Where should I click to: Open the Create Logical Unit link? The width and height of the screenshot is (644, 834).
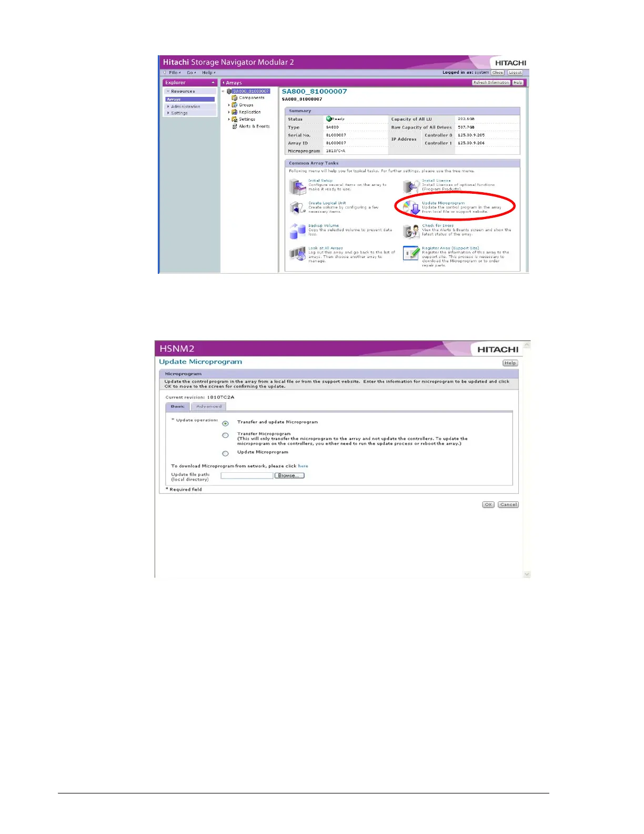tap(327, 203)
